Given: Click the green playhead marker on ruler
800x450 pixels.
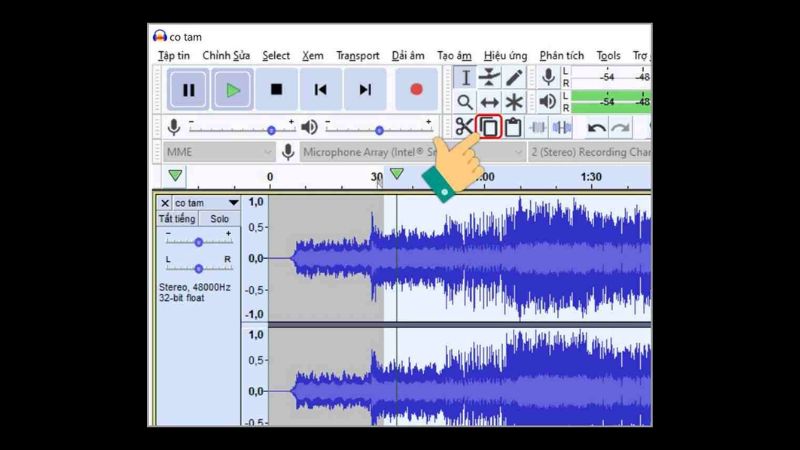Looking at the screenshot, I should [x=397, y=174].
